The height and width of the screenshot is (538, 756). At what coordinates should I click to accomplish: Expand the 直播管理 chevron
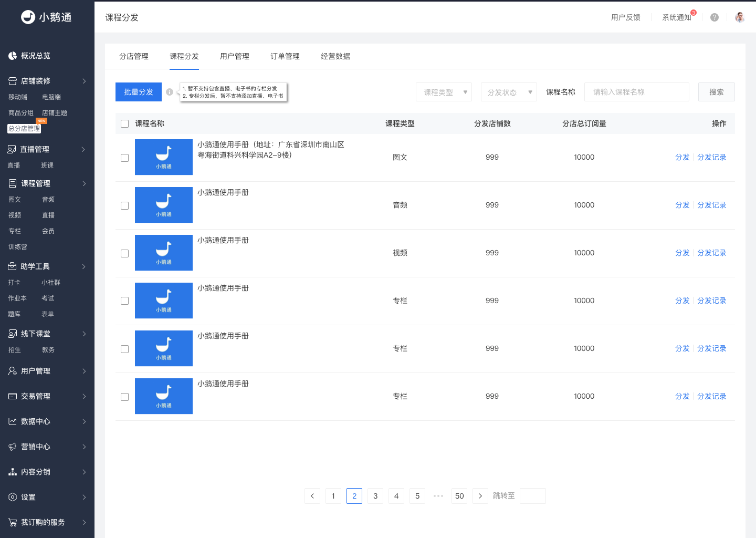pyautogui.click(x=84, y=149)
